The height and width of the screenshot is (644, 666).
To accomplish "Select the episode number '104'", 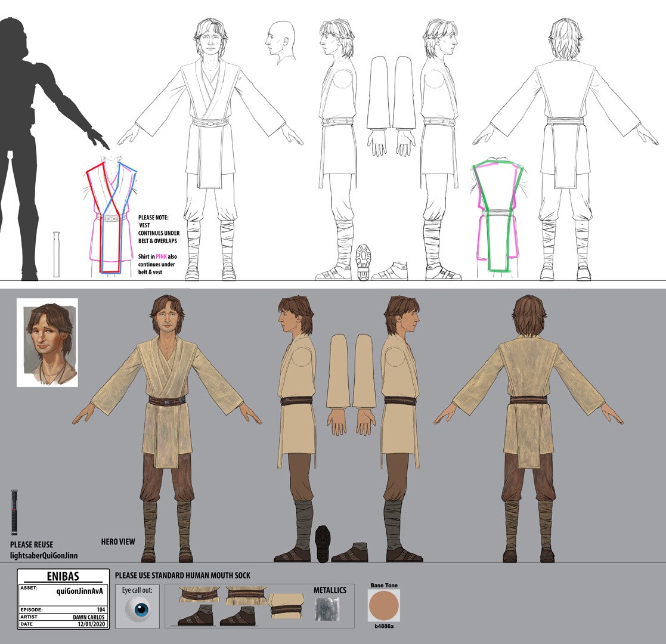I will point(101,609).
